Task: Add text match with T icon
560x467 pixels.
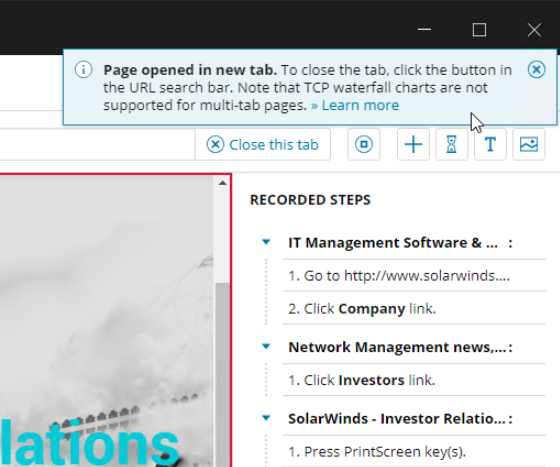Action: pyautogui.click(x=490, y=145)
